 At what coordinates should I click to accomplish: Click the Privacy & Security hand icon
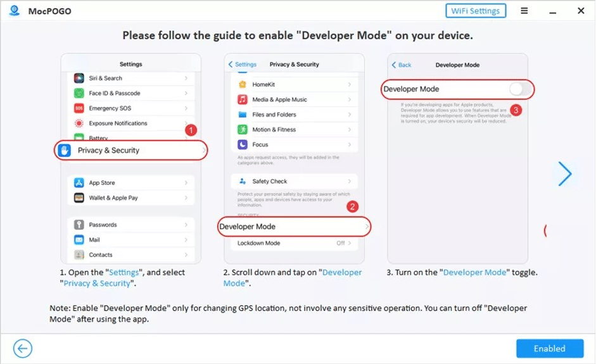65,150
